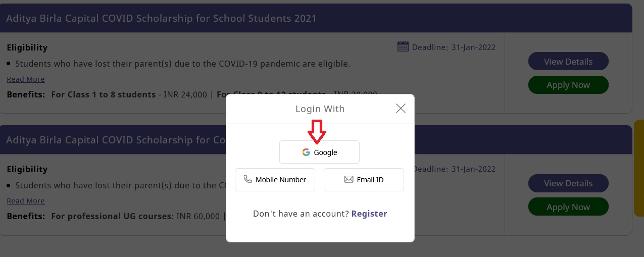This screenshot has width=644, height=257.
Task: Choose Mobile Number login option
Action: (x=275, y=180)
